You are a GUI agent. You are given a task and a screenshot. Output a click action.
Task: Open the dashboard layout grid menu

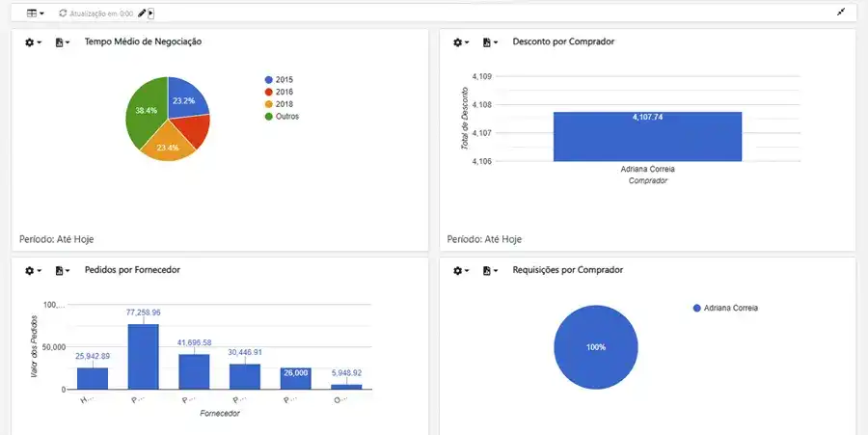click(x=35, y=14)
